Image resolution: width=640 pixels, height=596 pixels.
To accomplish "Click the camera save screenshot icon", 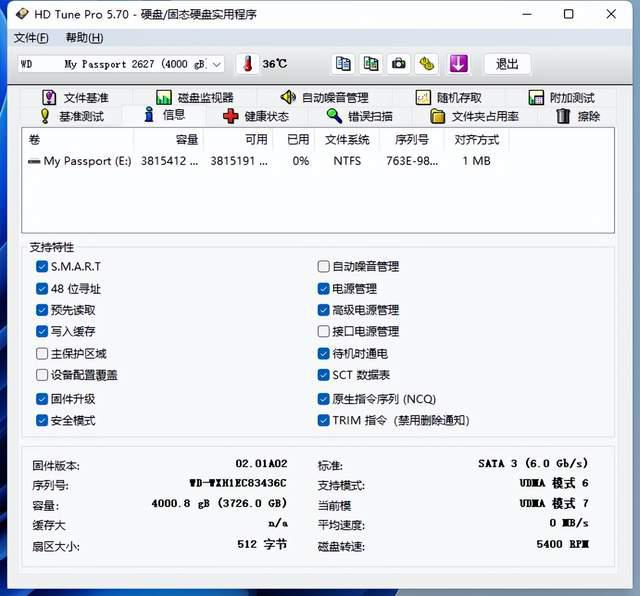I will tap(398, 64).
